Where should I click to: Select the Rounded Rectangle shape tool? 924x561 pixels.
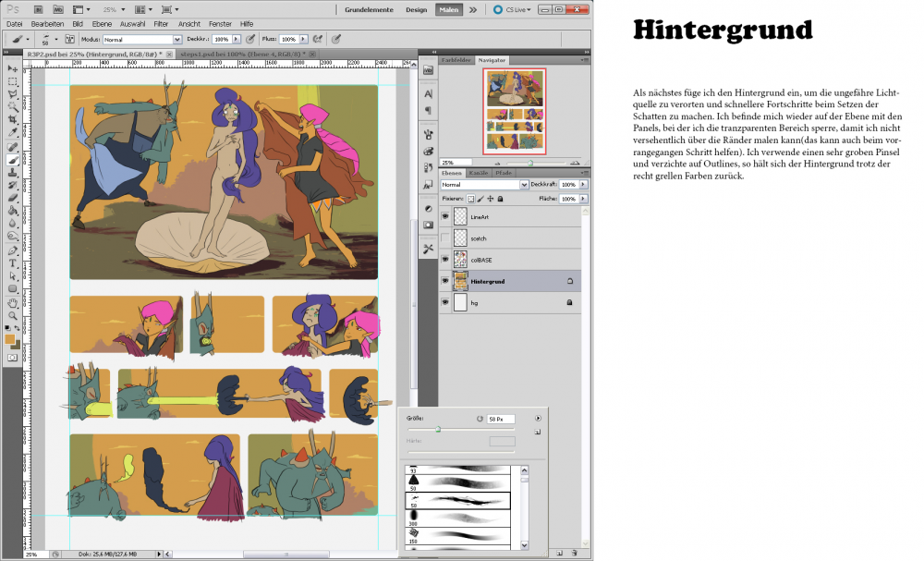[12, 288]
